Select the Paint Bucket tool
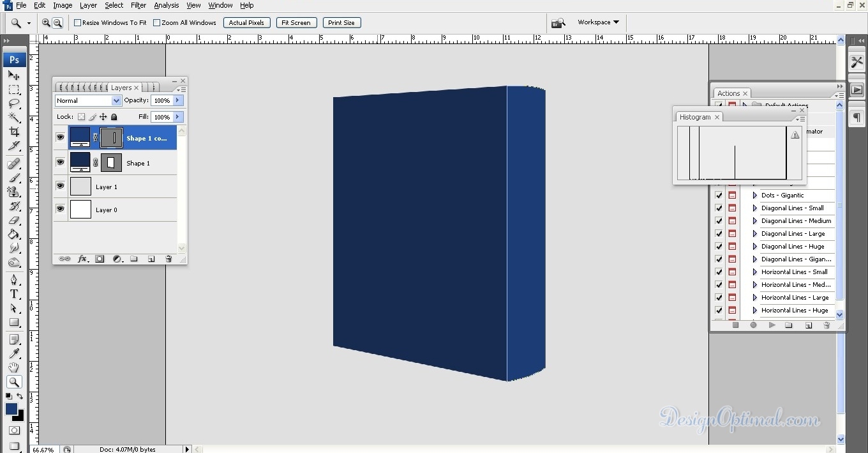The image size is (868, 453). coord(14,234)
